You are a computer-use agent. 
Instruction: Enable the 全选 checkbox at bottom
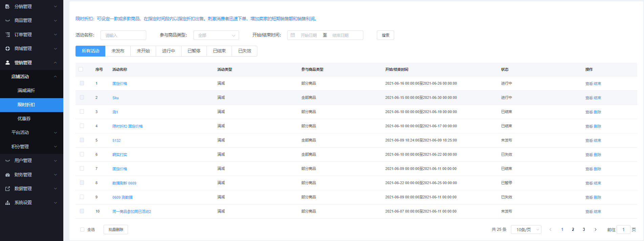pyautogui.click(x=82, y=229)
